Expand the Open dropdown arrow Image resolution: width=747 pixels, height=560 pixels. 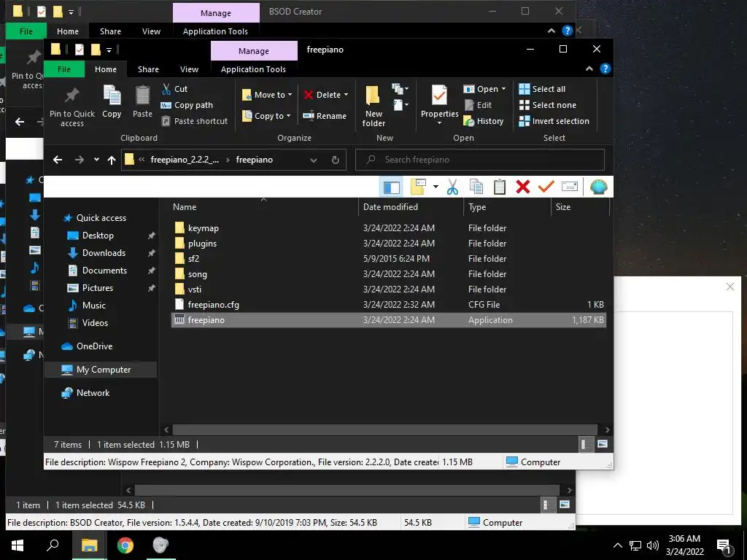[x=503, y=89]
